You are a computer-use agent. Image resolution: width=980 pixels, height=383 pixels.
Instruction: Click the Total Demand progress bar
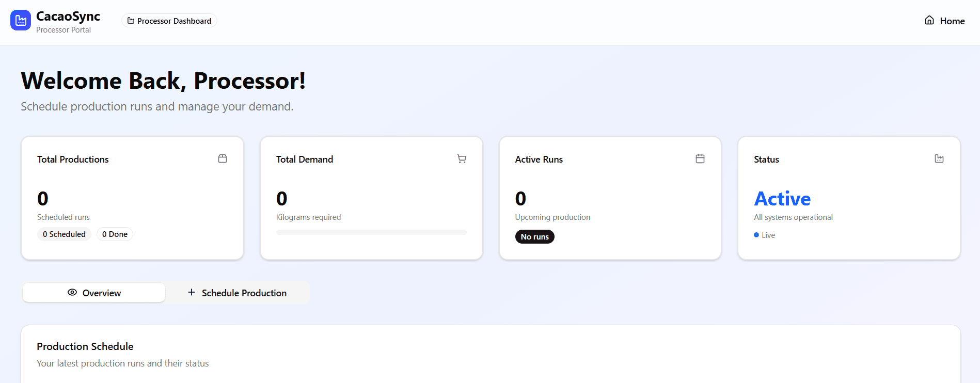(371, 232)
